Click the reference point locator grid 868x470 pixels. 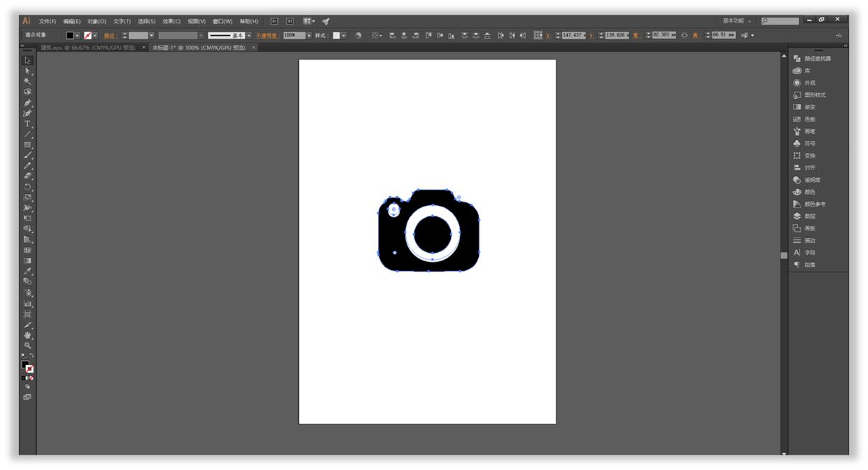(538, 35)
